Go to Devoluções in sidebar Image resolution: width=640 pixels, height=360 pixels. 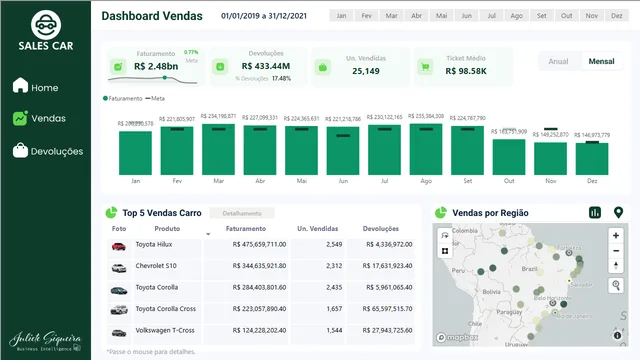click(57, 151)
